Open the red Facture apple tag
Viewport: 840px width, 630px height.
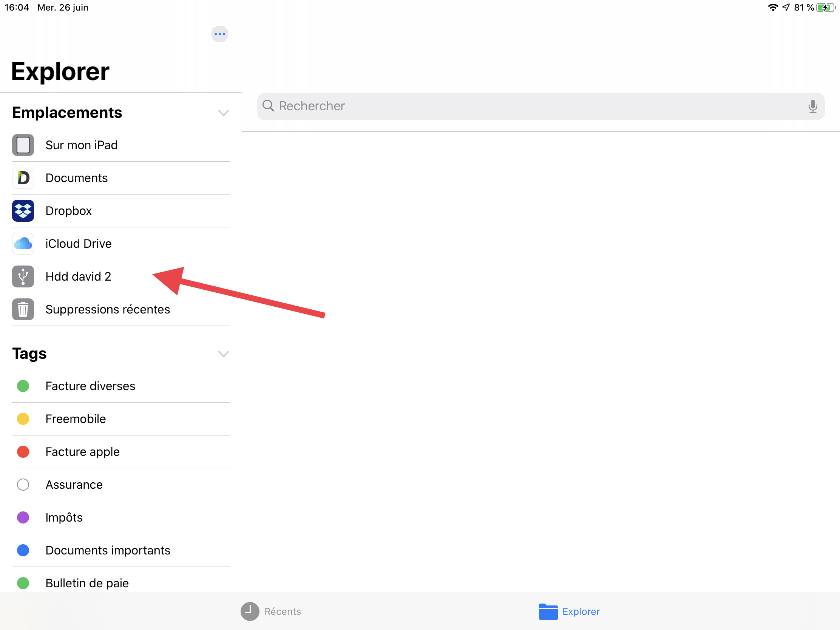pyautogui.click(x=82, y=451)
